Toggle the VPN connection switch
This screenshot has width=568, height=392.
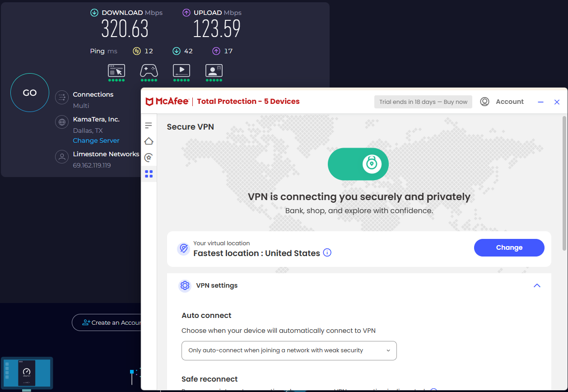pos(358,164)
